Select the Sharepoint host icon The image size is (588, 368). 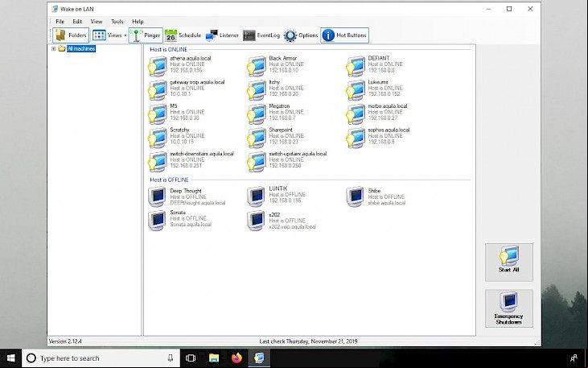click(256, 138)
